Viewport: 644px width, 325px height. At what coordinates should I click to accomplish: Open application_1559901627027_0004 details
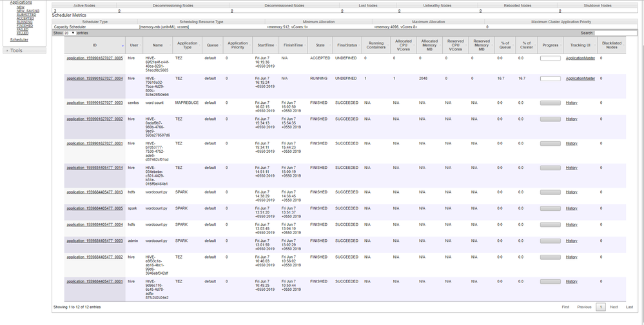[x=95, y=79]
